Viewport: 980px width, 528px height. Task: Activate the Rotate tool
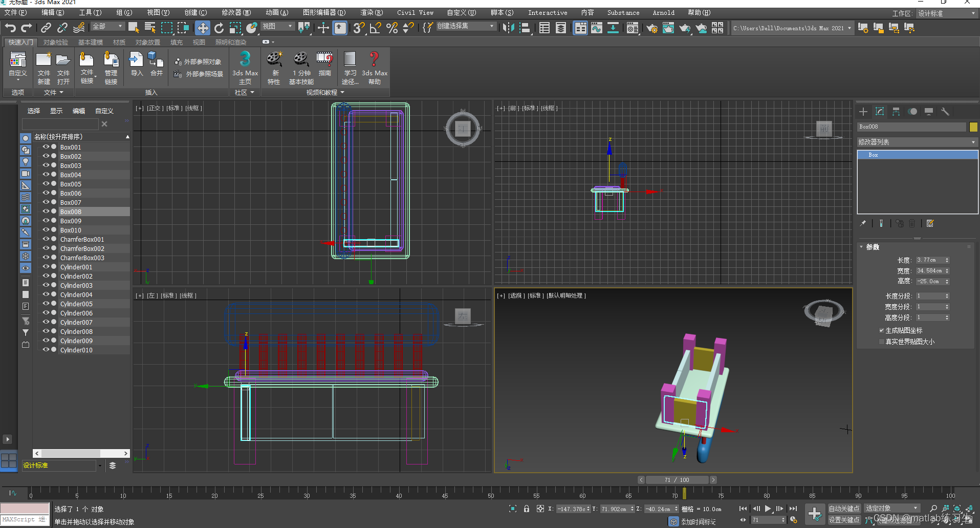coord(219,28)
